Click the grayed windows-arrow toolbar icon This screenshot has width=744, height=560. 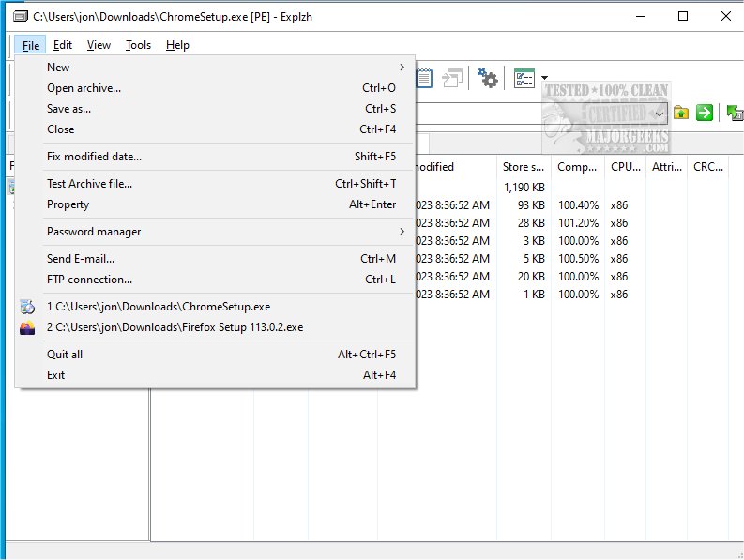(452, 78)
